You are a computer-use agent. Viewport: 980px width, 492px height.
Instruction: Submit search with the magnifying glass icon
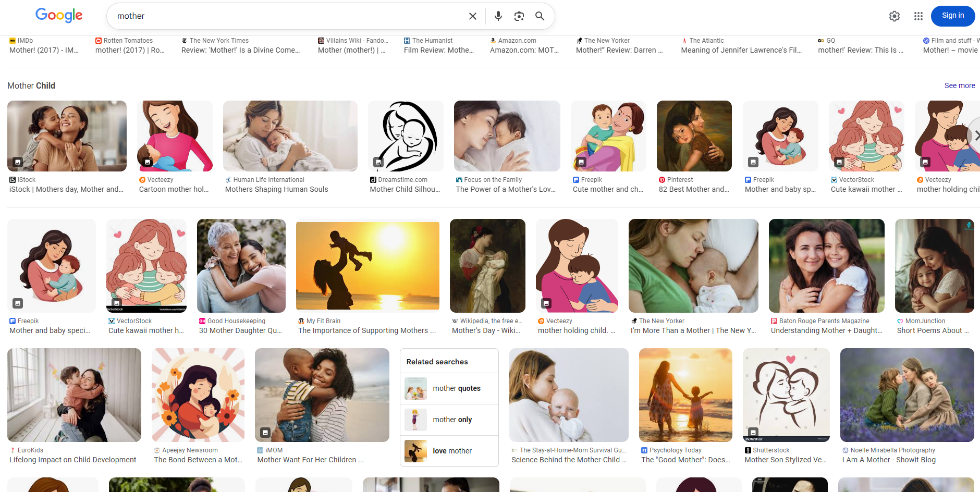coord(540,16)
